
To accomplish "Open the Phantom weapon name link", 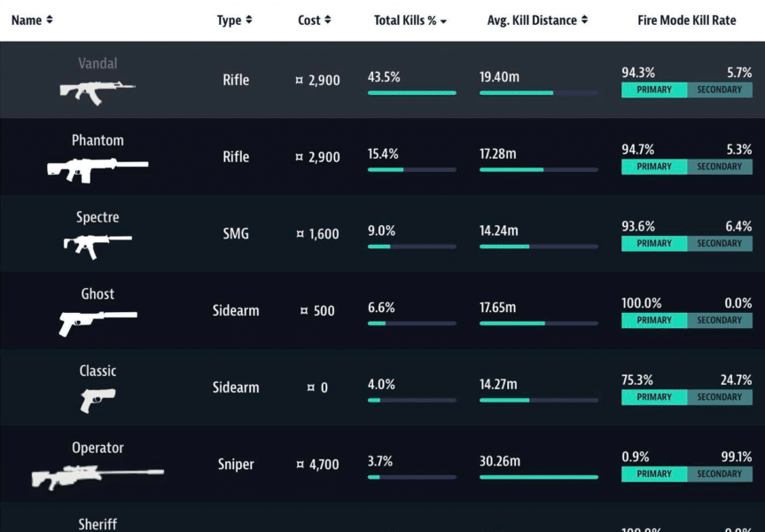I will [x=98, y=141].
